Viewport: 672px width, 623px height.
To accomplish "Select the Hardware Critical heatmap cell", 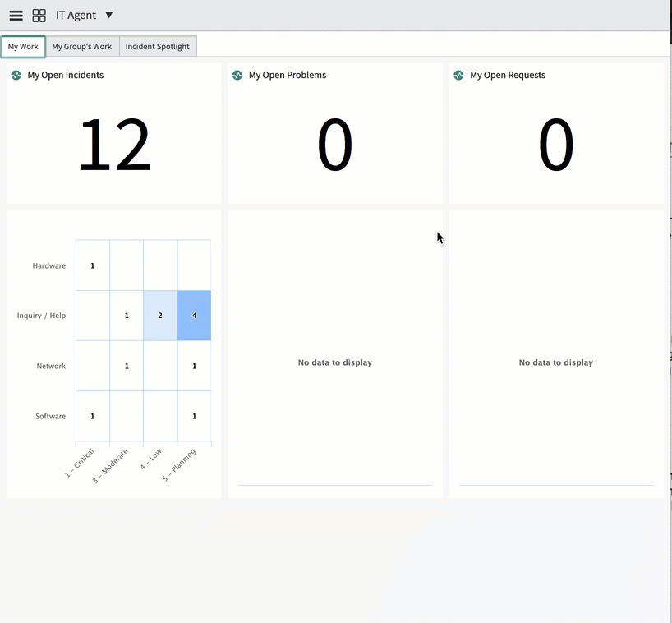I will [93, 265].
